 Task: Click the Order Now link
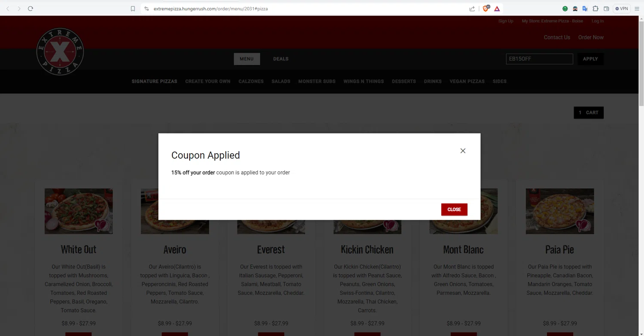591,37
